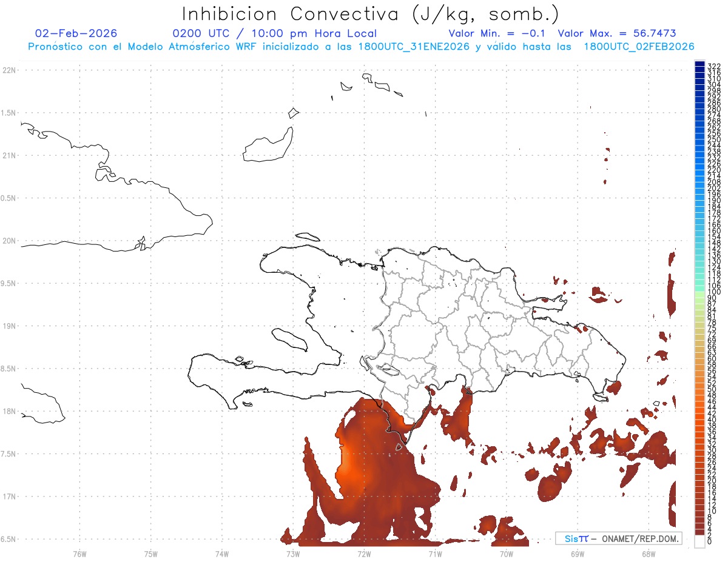Click the '18N' latitude label

pos(9,411)
